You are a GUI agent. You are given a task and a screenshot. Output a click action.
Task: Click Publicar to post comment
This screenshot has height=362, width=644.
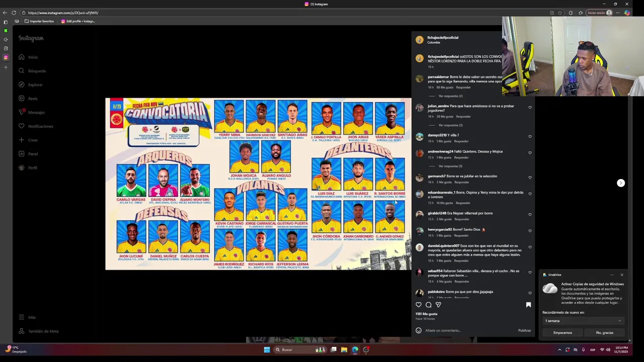coord(524,330)
